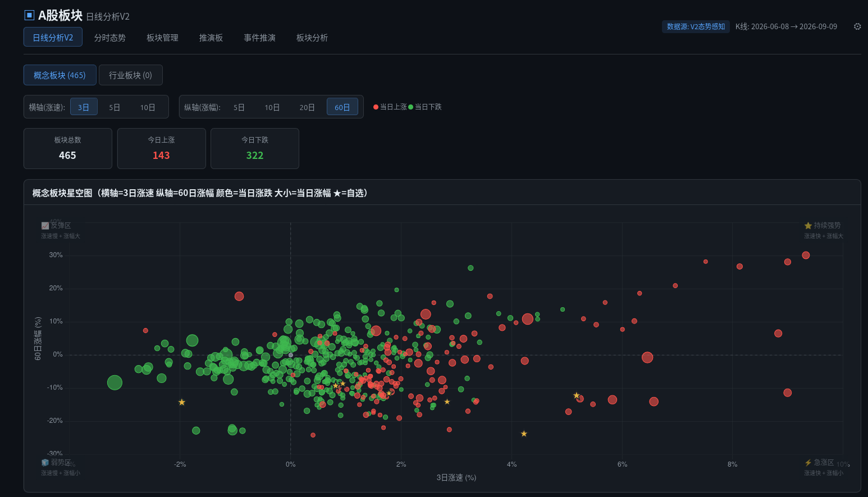Open the 板块管理 tab
868x497 pixels.
(162, 38)
